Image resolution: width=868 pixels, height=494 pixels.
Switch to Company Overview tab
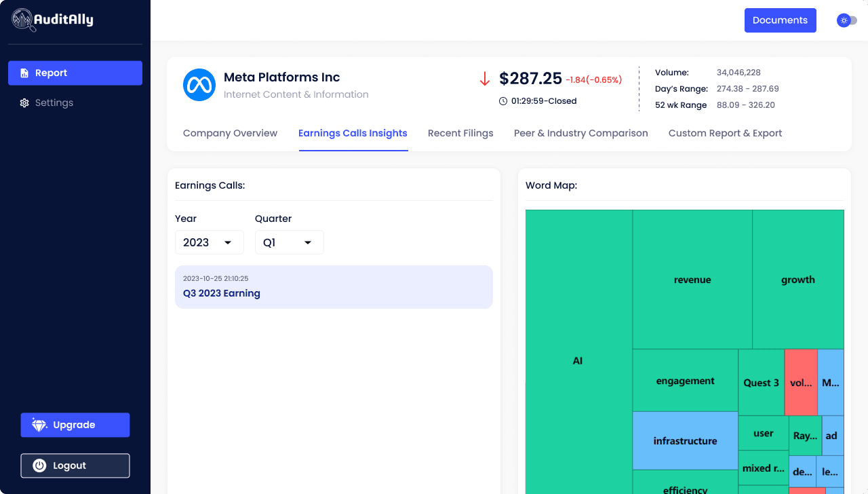point(230,133)
